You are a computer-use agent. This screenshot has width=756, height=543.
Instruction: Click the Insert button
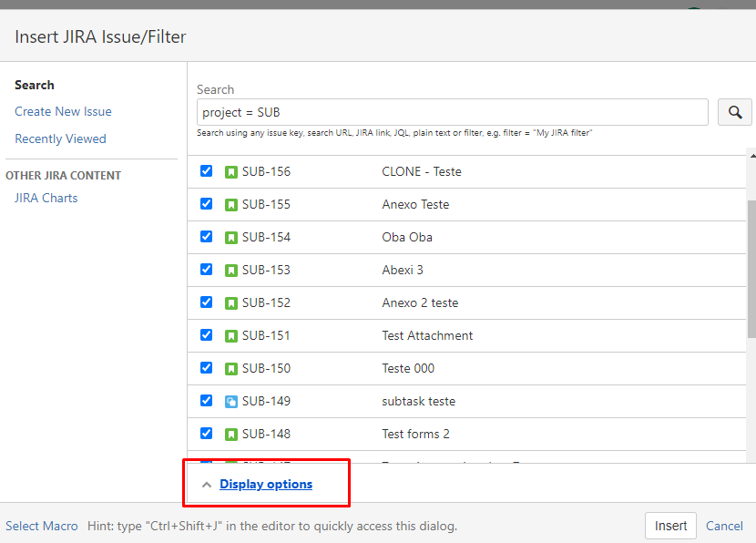point(670,526)
